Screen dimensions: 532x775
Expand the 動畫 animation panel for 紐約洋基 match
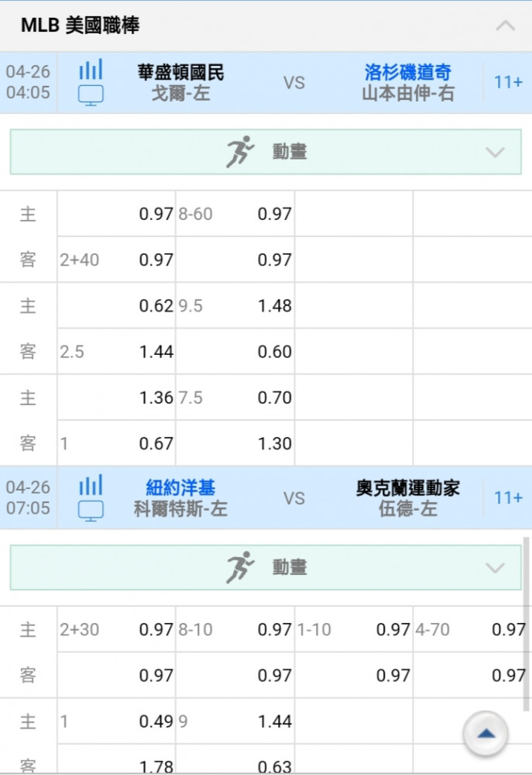click(x=266, y=567)
